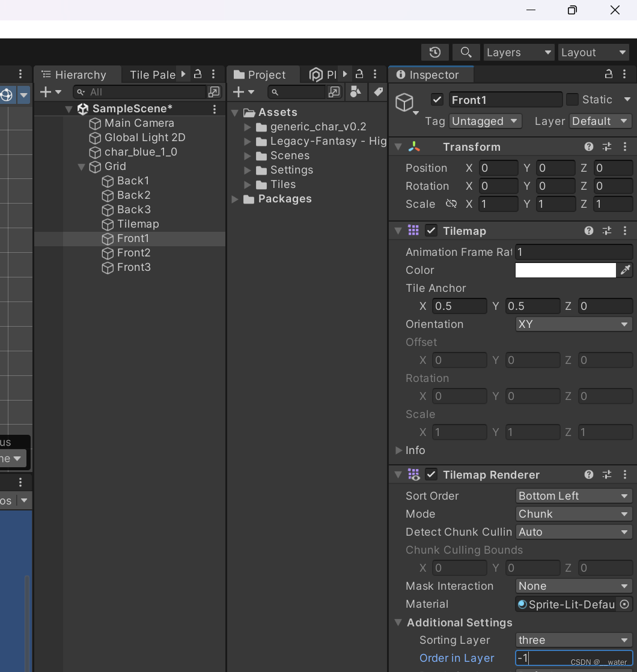Click the Color eyedropper picker icon

(626, 270)
